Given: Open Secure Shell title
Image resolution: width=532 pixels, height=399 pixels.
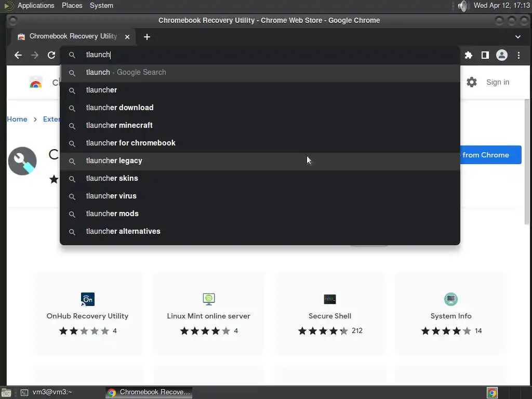Looking at the screenshot, I should pos(330,316).
